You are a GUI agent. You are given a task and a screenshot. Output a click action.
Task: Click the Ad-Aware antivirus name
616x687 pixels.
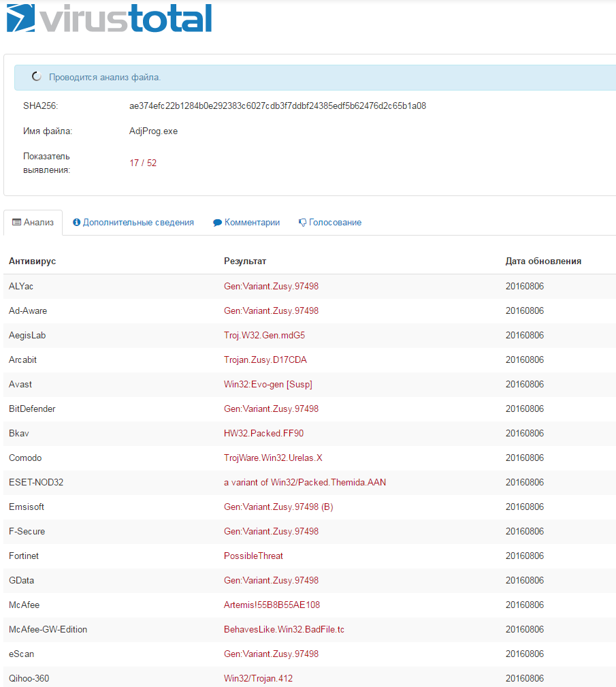click(28, 310)
